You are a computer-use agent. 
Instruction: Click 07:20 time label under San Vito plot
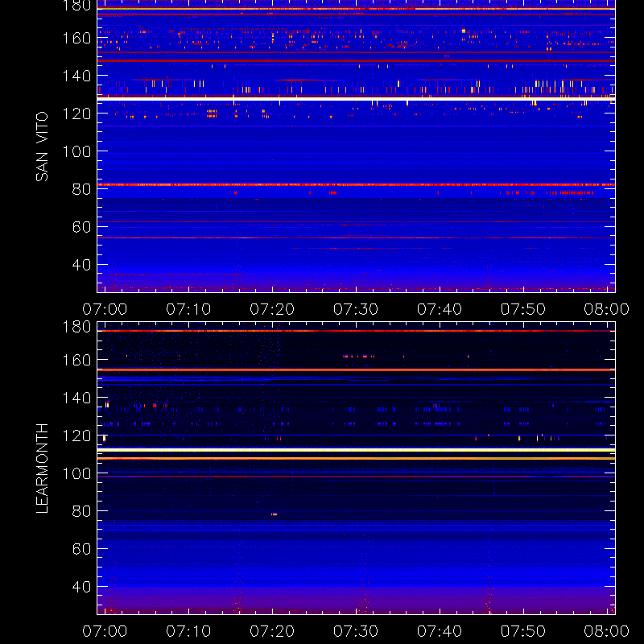(272, 309)
